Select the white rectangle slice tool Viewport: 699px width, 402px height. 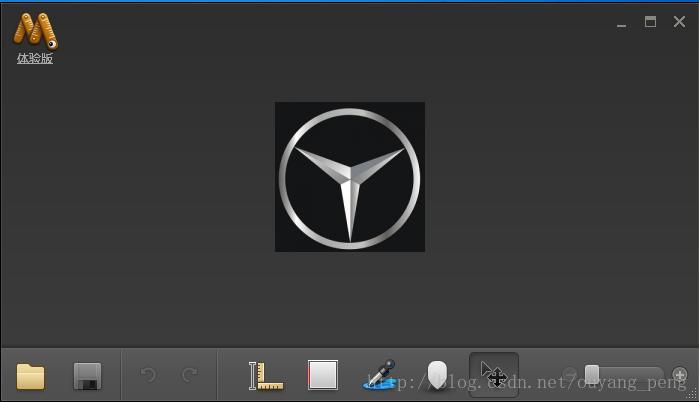pyautogui.click(x=323, y=375)
